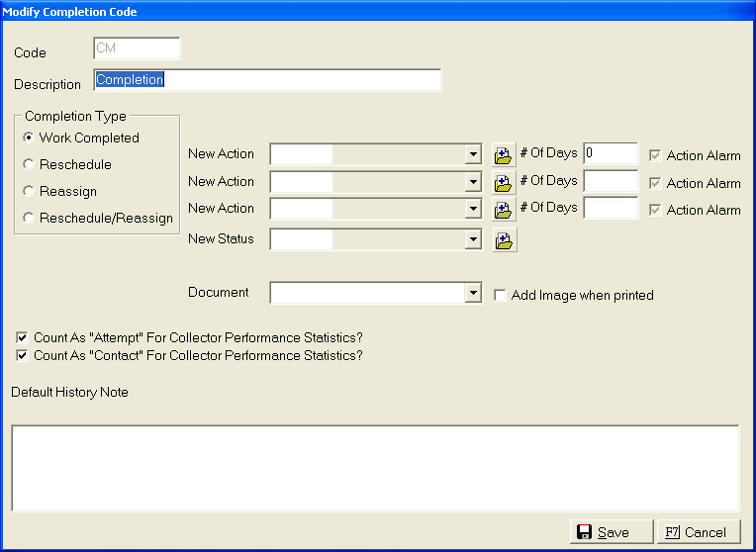The height and width of the screenshot is (552, 756).
Task: Pick the Reschedule/Reassign completion type
Action: pyautogui.click(x=30, y=219)
